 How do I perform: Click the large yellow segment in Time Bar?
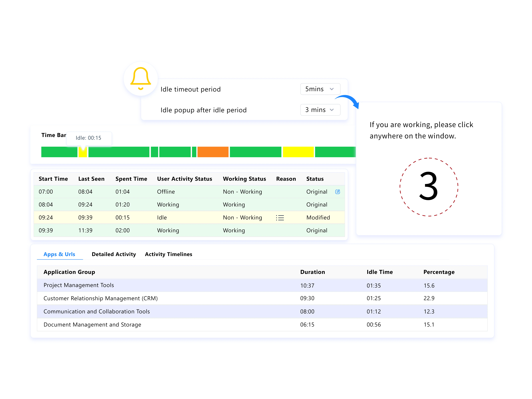[298, 152]
